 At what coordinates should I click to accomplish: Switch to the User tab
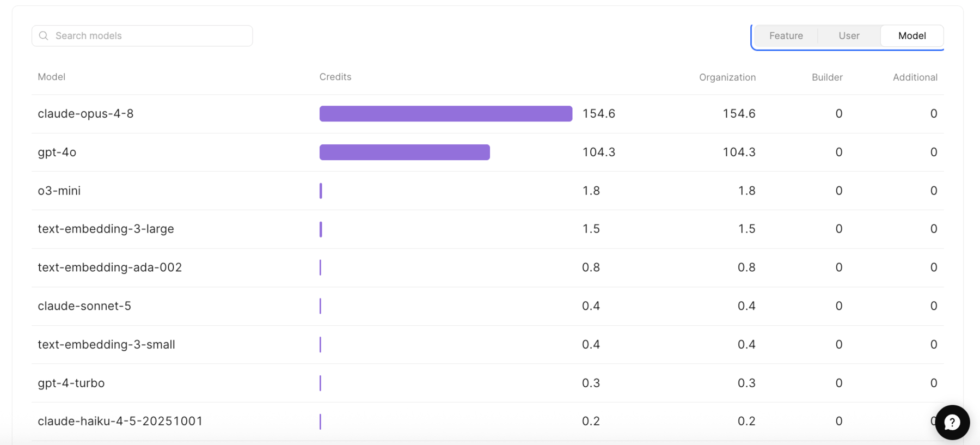[x=849, y=36]
